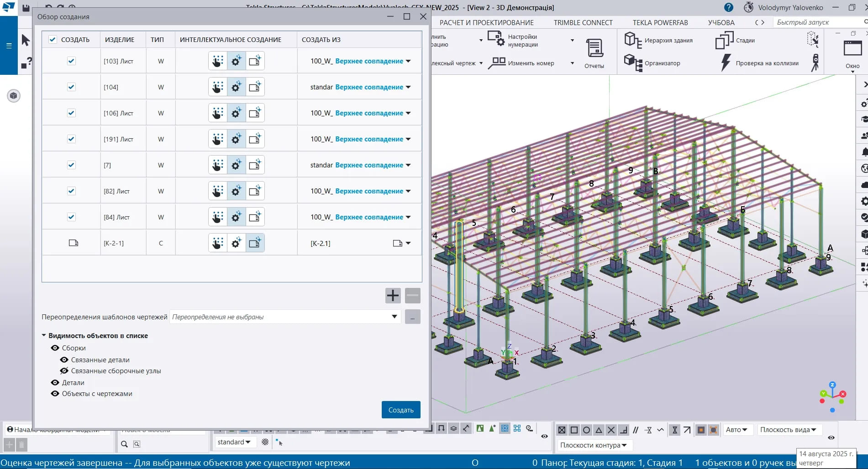Collapse the Видимость объектов в списке section

pyautogui.click(x=44, y=335)
